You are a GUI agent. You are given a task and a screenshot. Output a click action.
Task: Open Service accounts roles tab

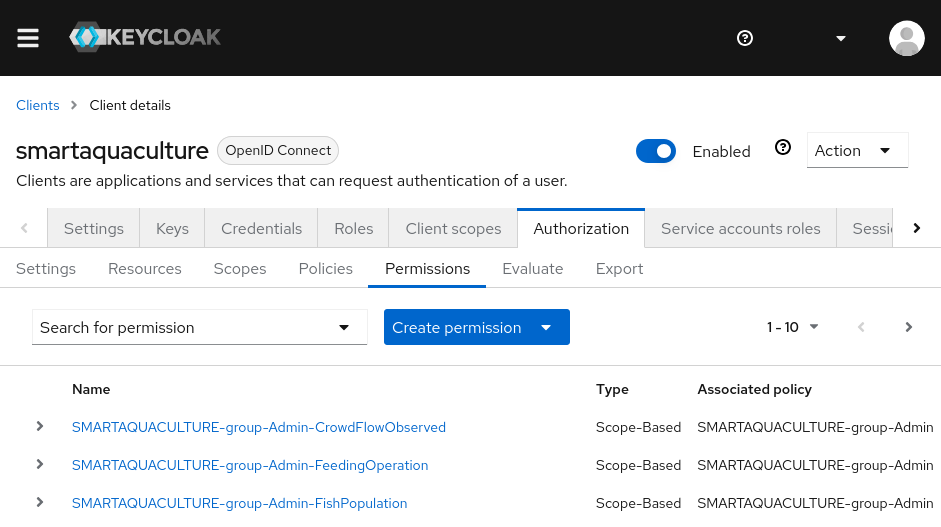(x=741, y=228)
